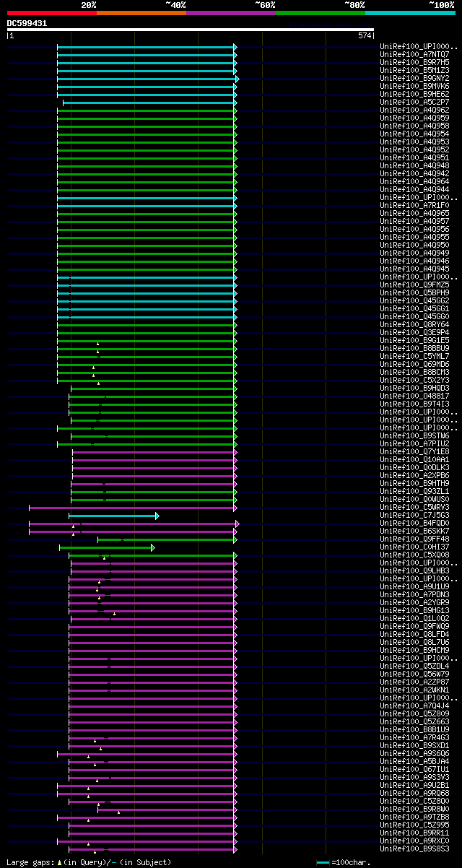Image resolution: width=462 pixels, height=868 pixels.
Task: Select UniRef100_A4Q950 entry
Action: (414, 245)
